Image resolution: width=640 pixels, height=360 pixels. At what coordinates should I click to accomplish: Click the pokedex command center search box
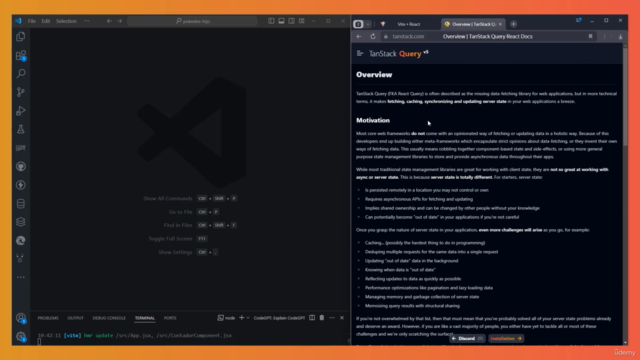(x=192, y=21)
